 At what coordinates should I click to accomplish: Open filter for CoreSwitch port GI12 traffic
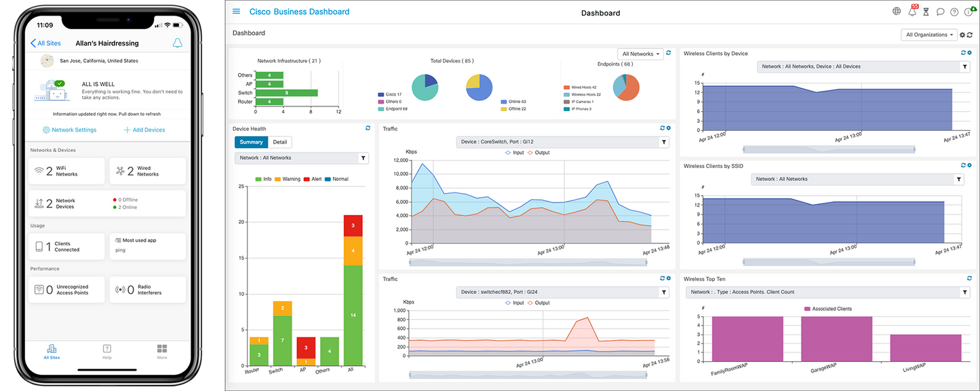tap(664, 142)
